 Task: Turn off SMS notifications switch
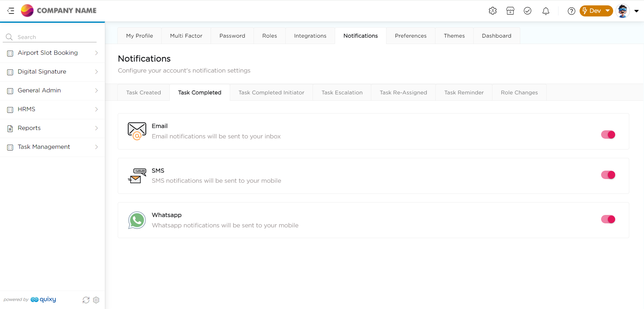click(608, 175)
